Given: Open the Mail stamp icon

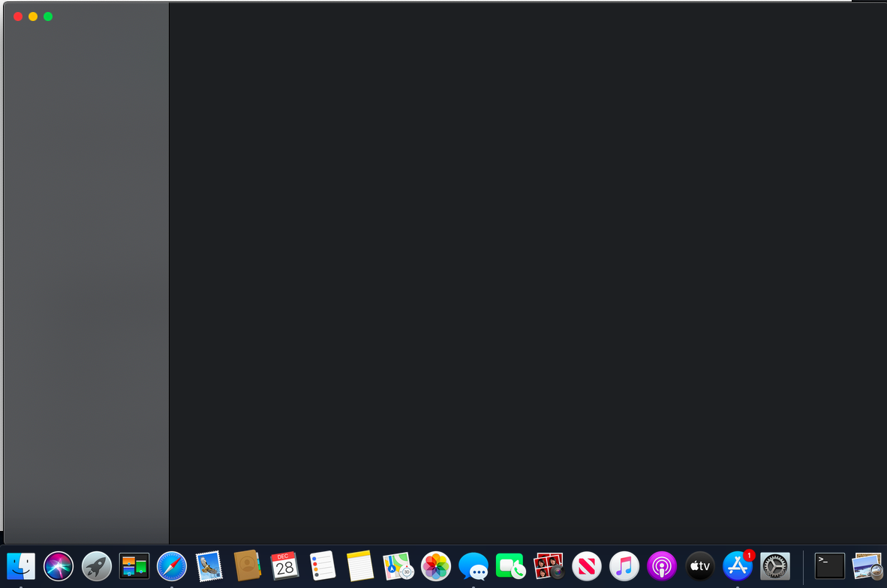Looking at the screenshot, I should (x=209, y=566).
